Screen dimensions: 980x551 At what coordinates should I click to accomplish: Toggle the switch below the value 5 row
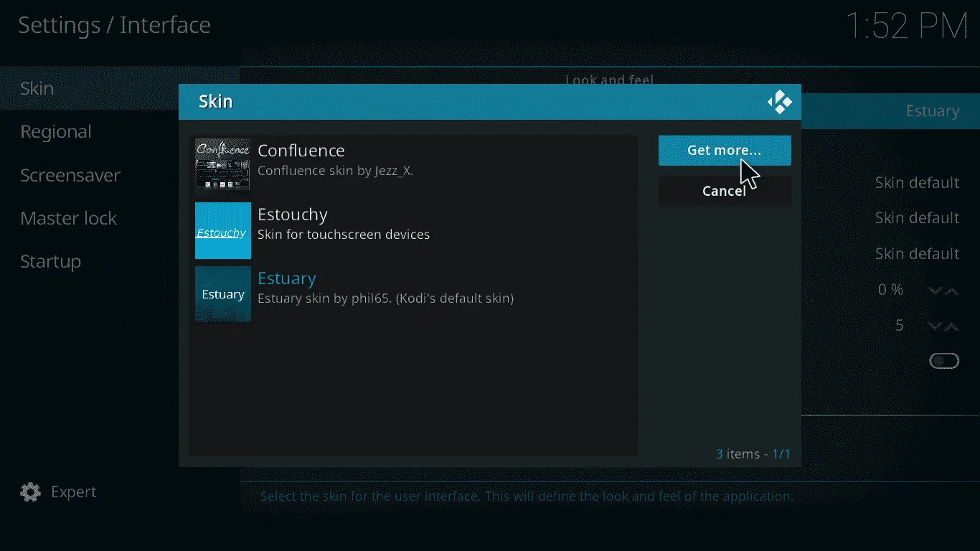tap(944, 361)
